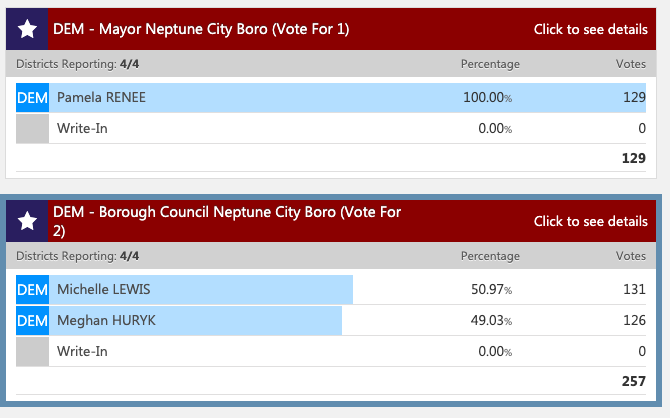
Task: Select the Borough Council Neptune City Boro title
Action: pyautogui.click(x=227, y=221)
